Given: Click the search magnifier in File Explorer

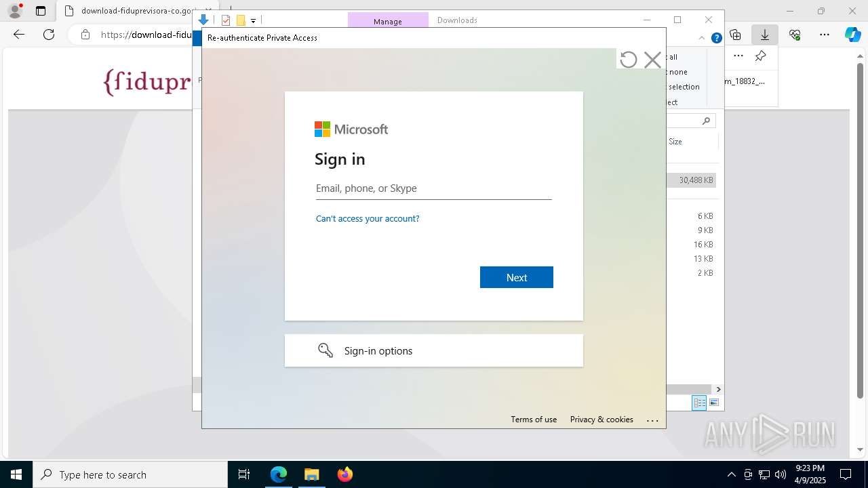Looking at the screenshot, I should tap(706, 121).
